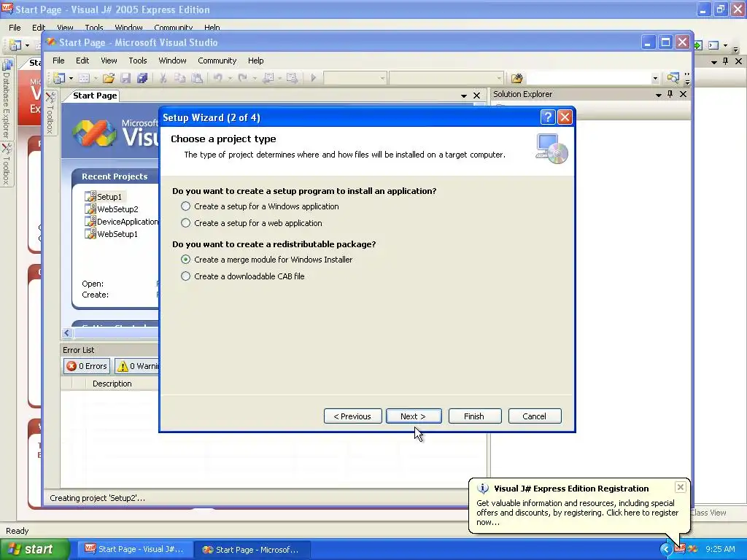Open the Edit menu in Microsoft Visual Studio
The image size is (747, 560).
point(82,61)
